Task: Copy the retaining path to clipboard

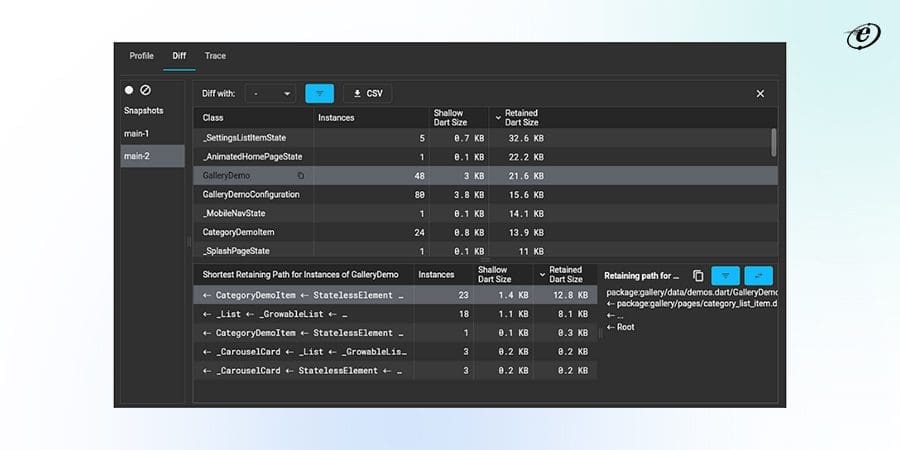Action: (x=698, y=276)
